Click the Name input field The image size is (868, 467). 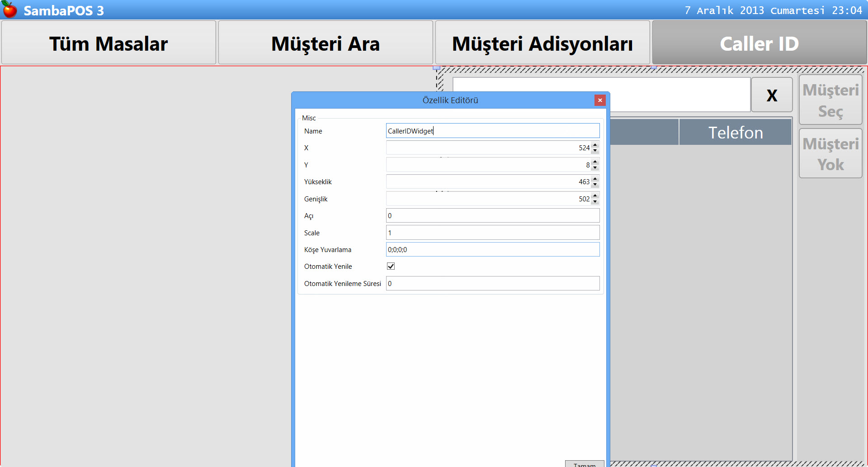[493, 131]
